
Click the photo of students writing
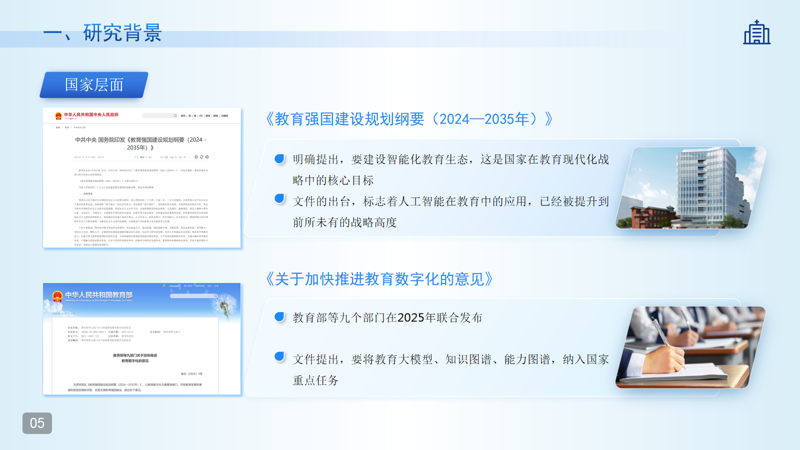(x=691, y=347)
